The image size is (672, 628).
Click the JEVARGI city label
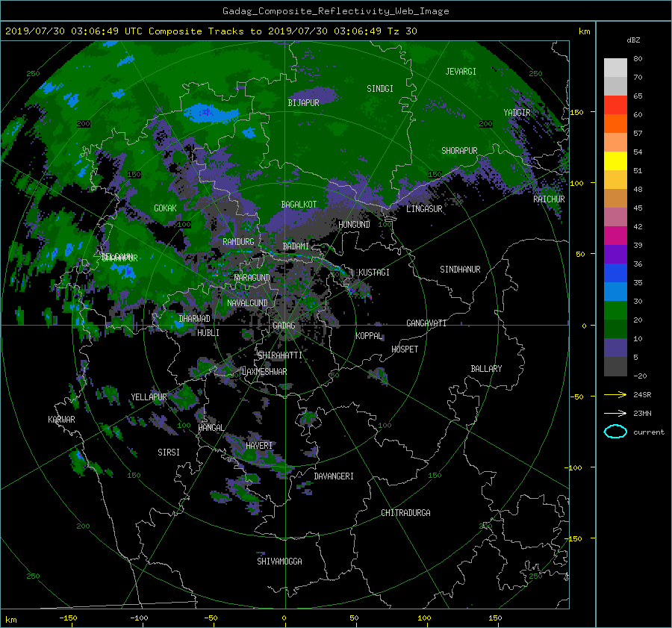tap(461, 72)
